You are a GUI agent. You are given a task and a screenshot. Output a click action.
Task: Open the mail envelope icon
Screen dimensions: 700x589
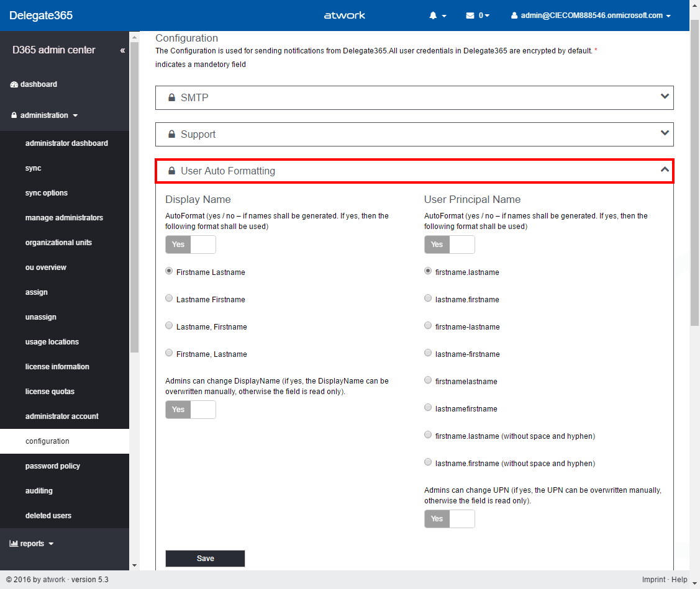pos(470,16)
